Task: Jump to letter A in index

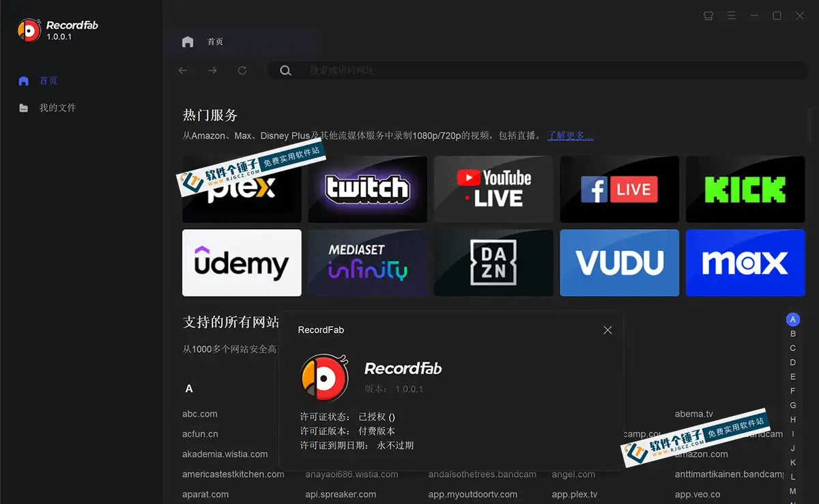Action: pos(792,319)
